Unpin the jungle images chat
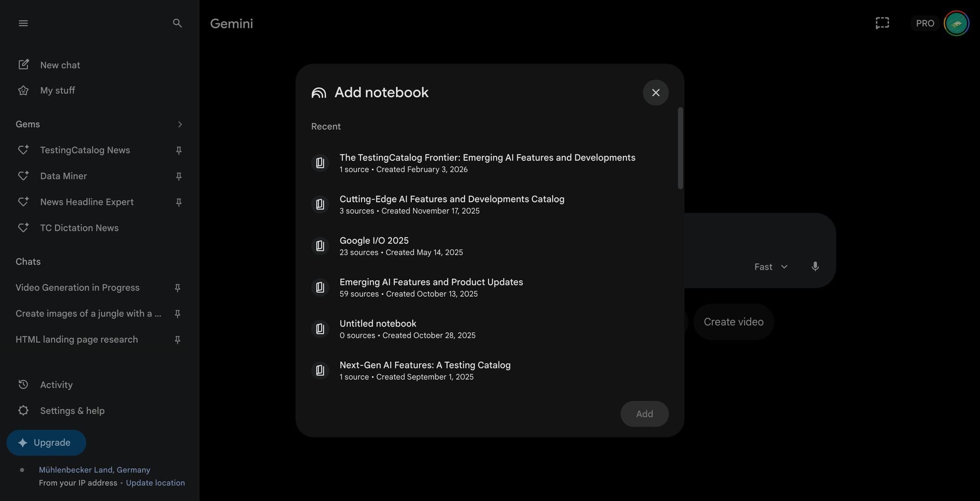The image size is (980, 501). click(177, 314)
